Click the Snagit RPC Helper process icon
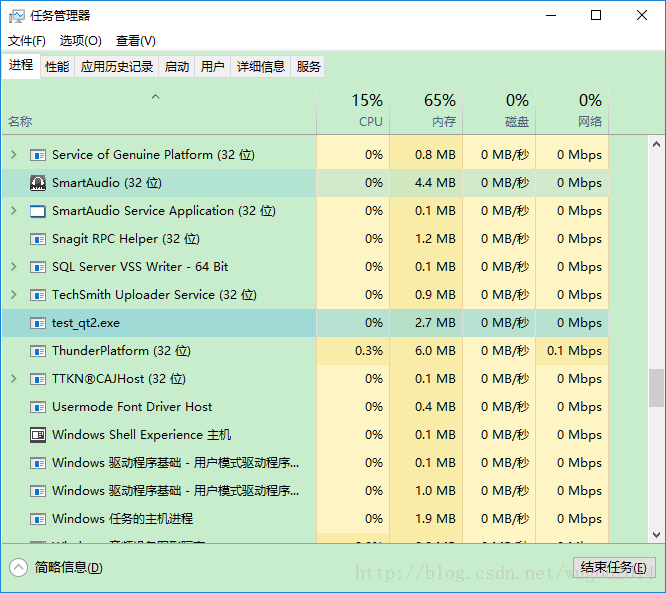666x593 pixels. 38,239
